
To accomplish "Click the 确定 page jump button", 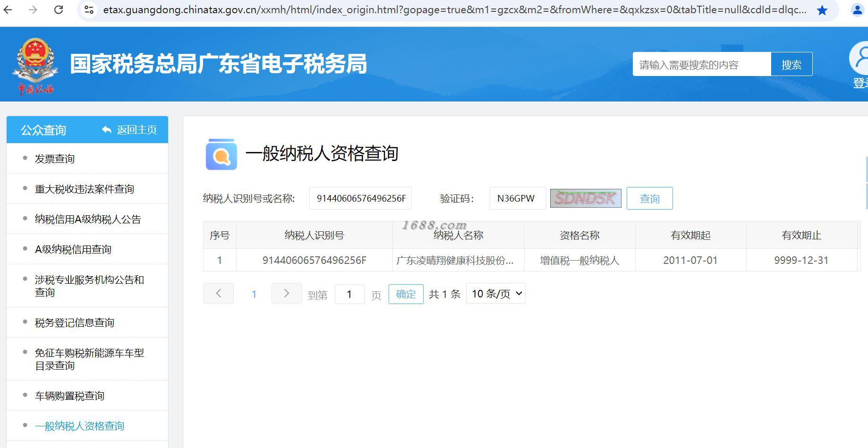I will point(406,294).
